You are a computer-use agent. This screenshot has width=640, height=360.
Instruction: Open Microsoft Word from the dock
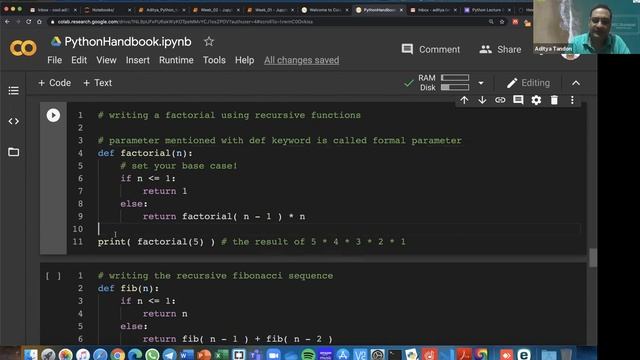(187, 354)
